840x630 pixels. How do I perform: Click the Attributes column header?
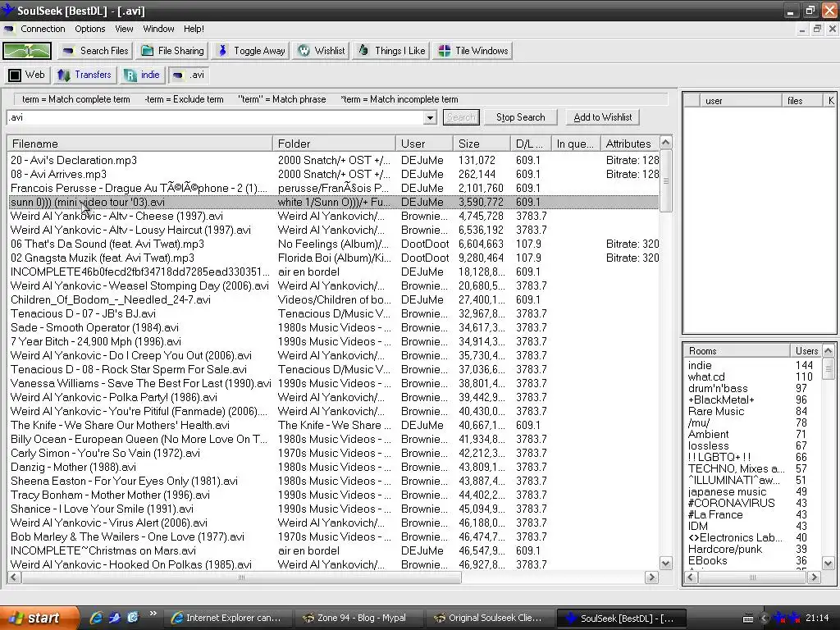[x=629, y=144]
